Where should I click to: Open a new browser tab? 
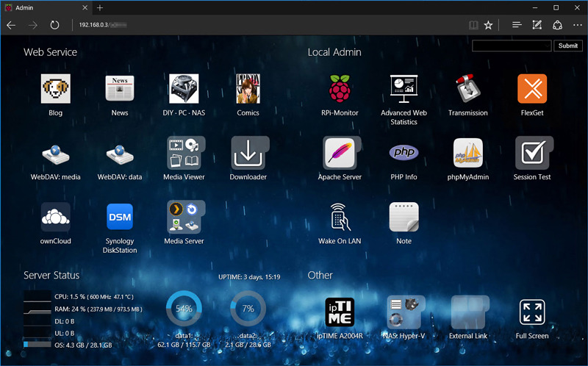tap(100, 7)
